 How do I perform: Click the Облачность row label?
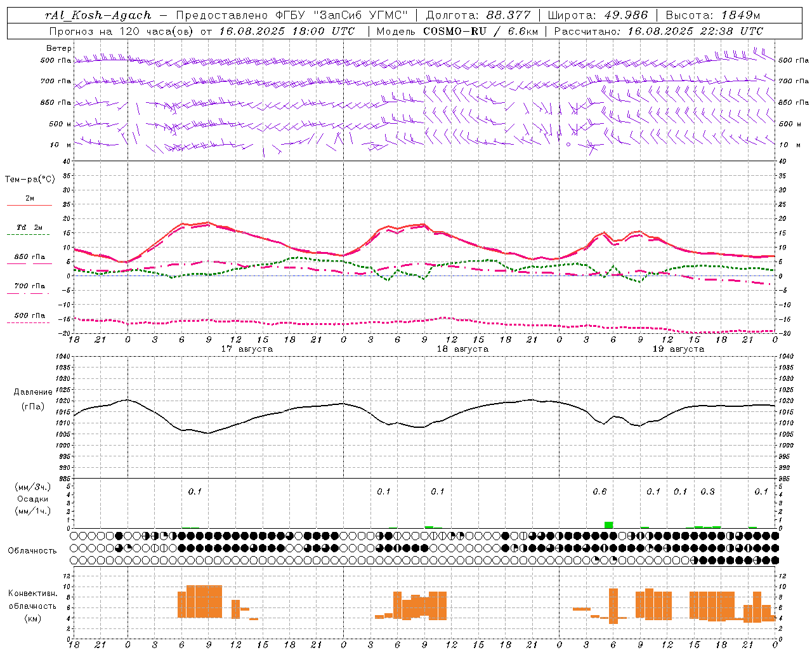32,550
